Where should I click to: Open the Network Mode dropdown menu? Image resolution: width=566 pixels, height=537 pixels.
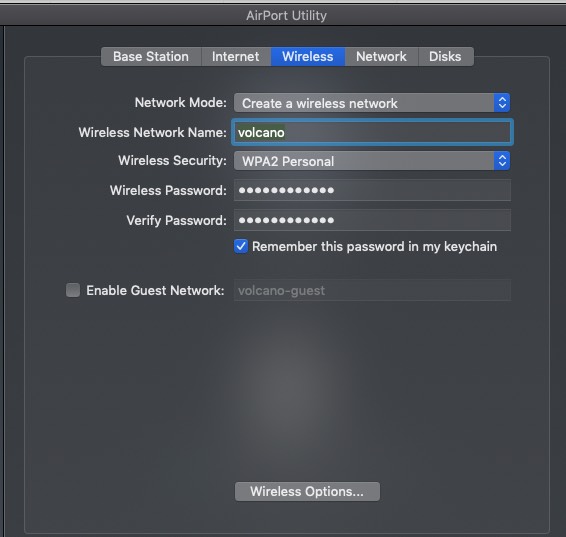372,103
